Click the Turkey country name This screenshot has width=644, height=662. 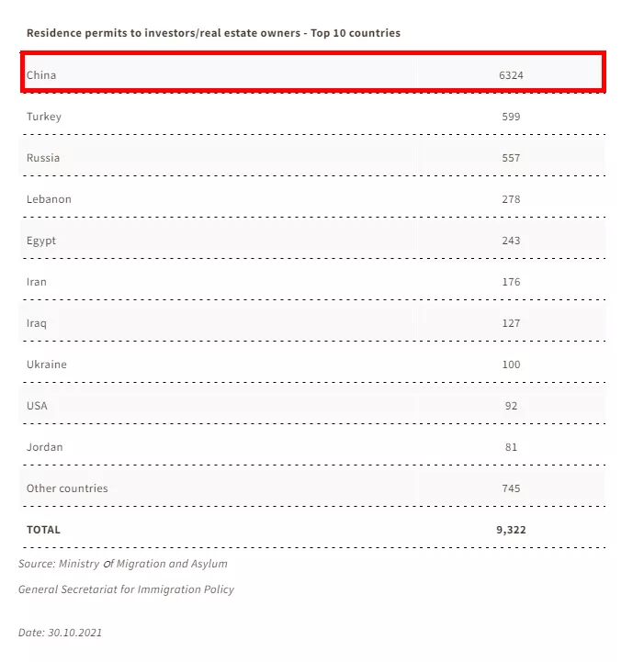coord(44,117)
